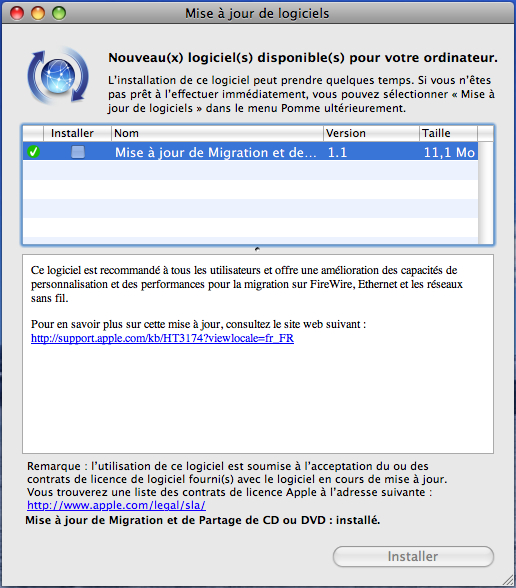
Task: Toggle the Installer checkbox for Migration update
Action: (78, 152)
